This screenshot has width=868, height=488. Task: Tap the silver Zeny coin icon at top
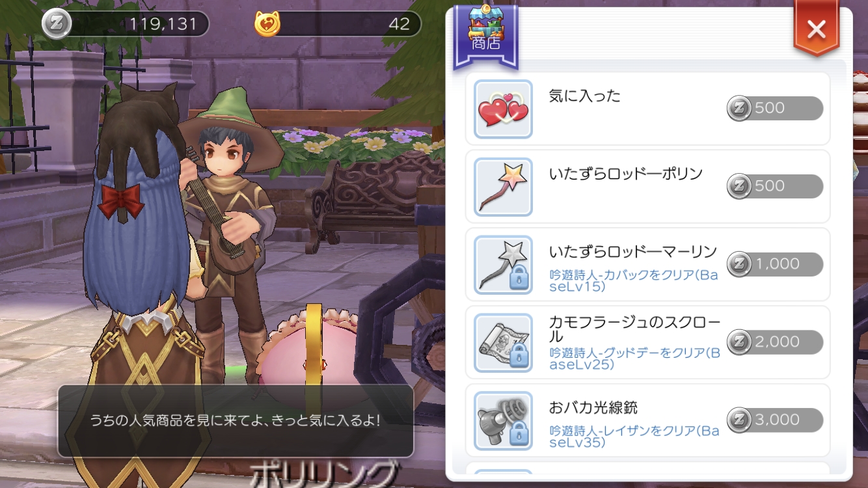point(56,24)
